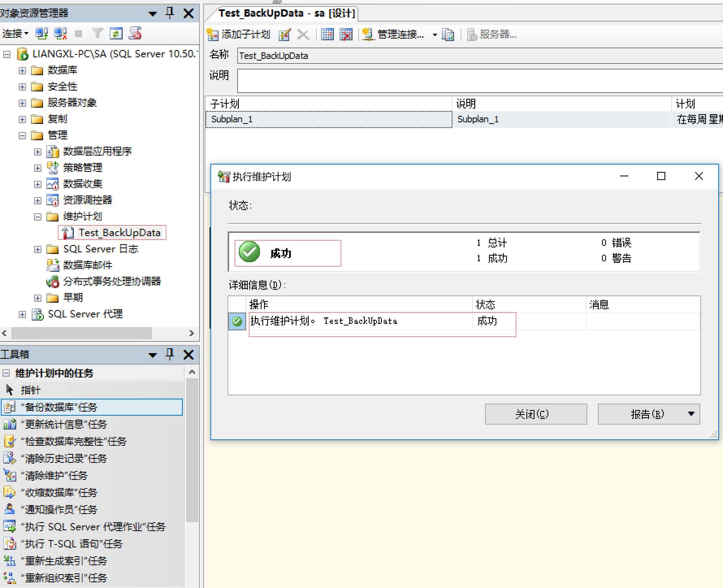
Task: Select 数据层应用程序 tree item
Action: click(x=97, y=152)
